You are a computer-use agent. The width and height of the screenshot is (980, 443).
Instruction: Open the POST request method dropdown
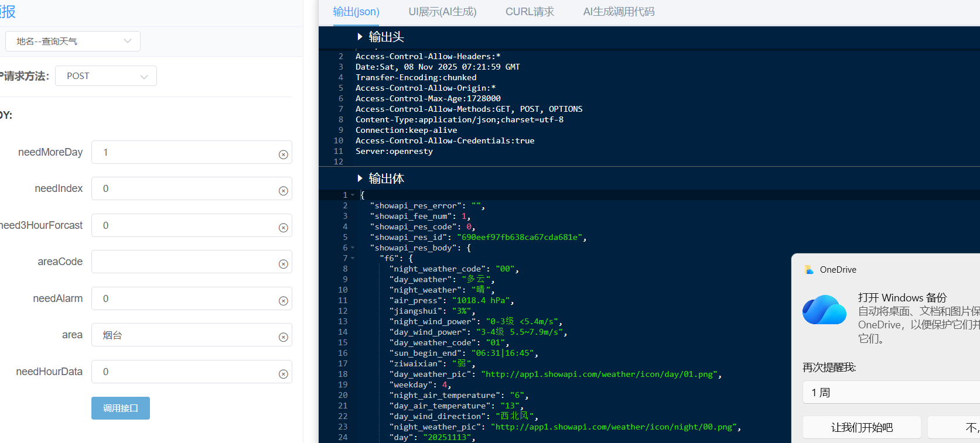tap(106, 76)
